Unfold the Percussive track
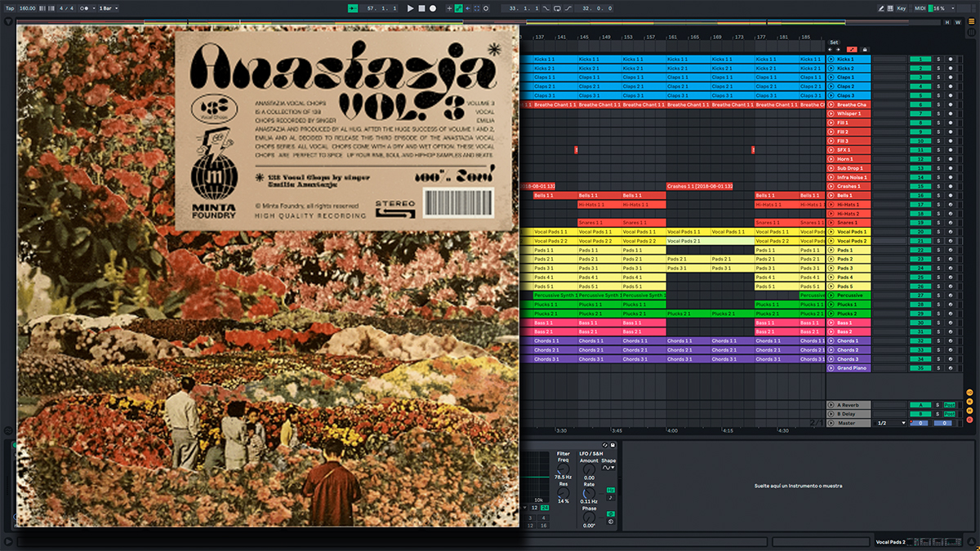 pos(831,295)
